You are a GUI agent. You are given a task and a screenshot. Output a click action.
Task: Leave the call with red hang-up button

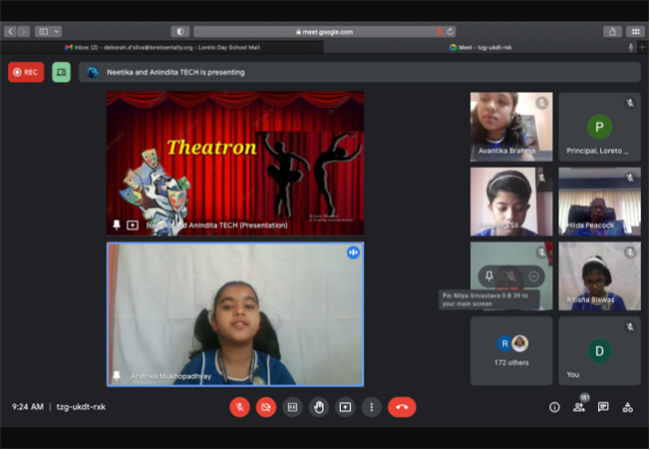pyautogui.click(x=402, y=407)
